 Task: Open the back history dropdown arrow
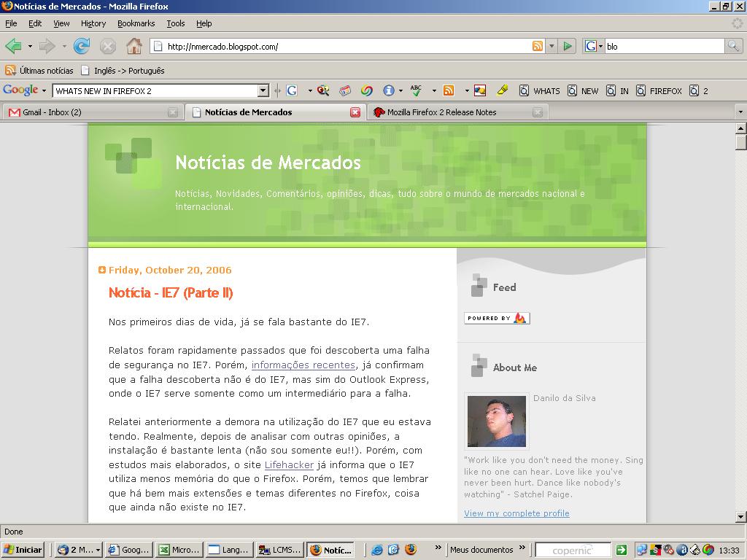point(30,46)
